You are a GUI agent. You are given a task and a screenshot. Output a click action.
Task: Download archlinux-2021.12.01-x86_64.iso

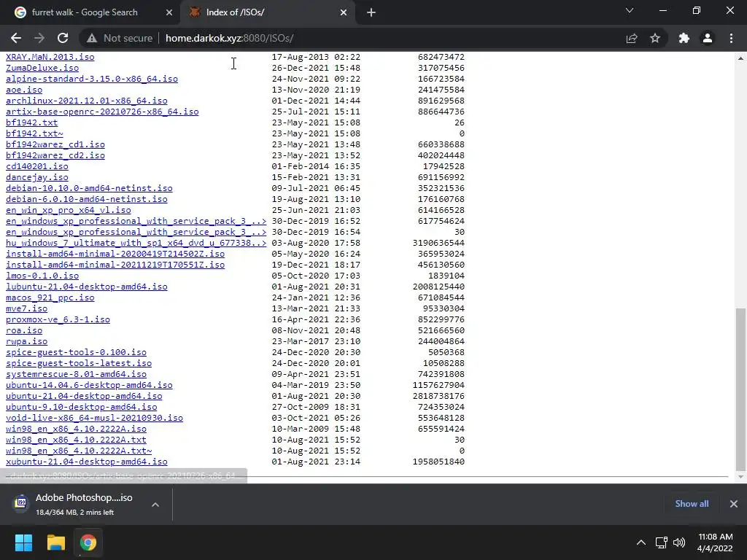(87, 101)
